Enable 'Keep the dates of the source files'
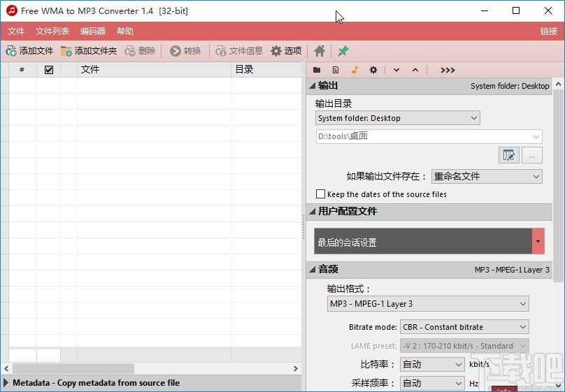565x392 pixels. (x=320, y=194)
